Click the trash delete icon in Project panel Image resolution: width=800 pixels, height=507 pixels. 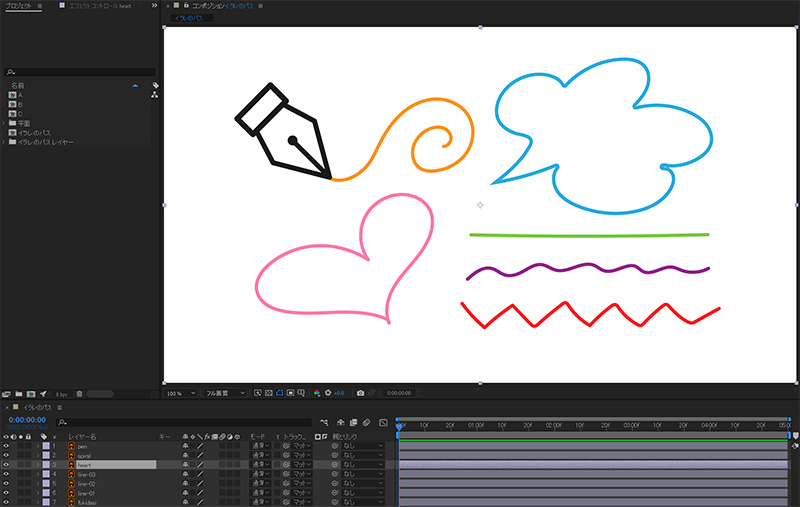pos(79,394)
